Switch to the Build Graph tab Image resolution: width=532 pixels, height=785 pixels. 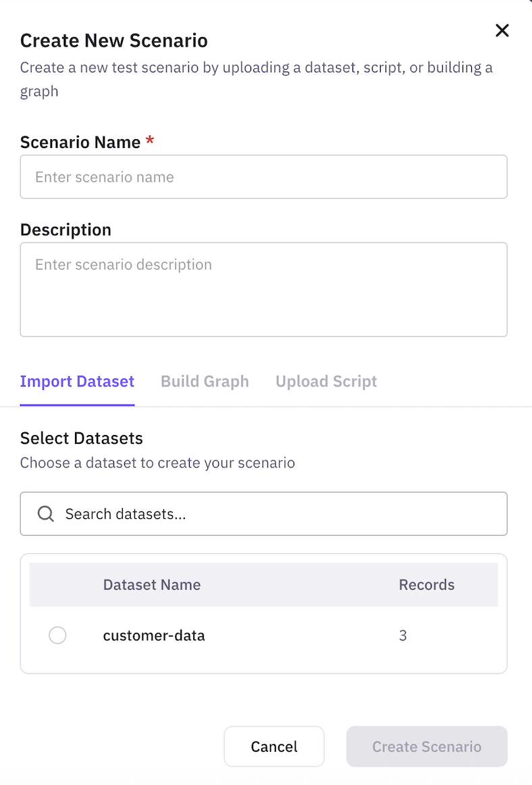click(x=205, y=382)
